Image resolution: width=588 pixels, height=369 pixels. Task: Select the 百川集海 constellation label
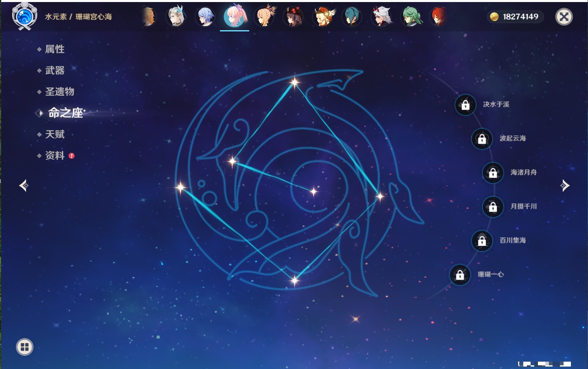pyautogui.click(x=513, y=240)
